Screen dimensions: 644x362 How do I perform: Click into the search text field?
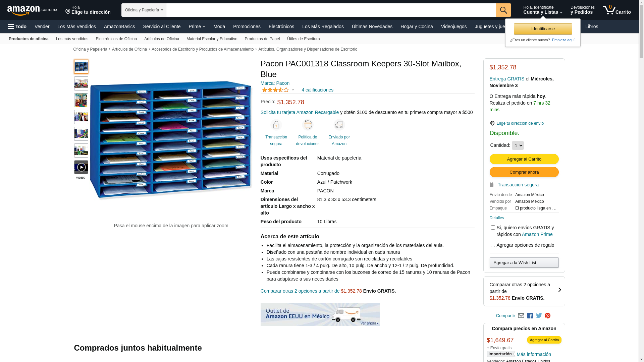point(331,10)
